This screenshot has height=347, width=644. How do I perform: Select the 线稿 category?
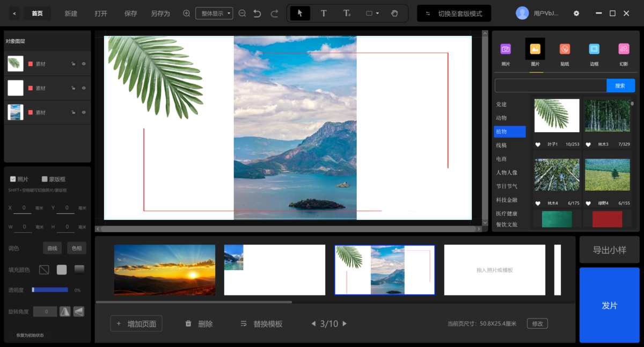[x=501, y=145]
